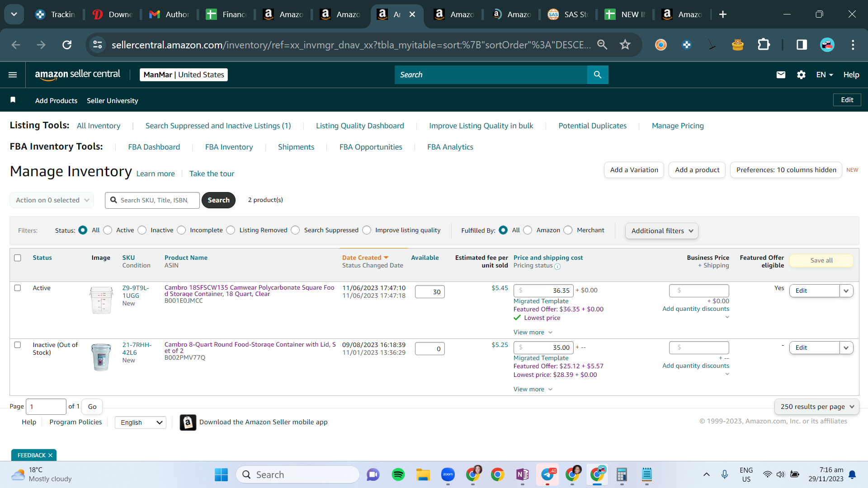868x488 pixels.
Task: Open the browser tab search chevron
Action: click(x=14, y=14)
